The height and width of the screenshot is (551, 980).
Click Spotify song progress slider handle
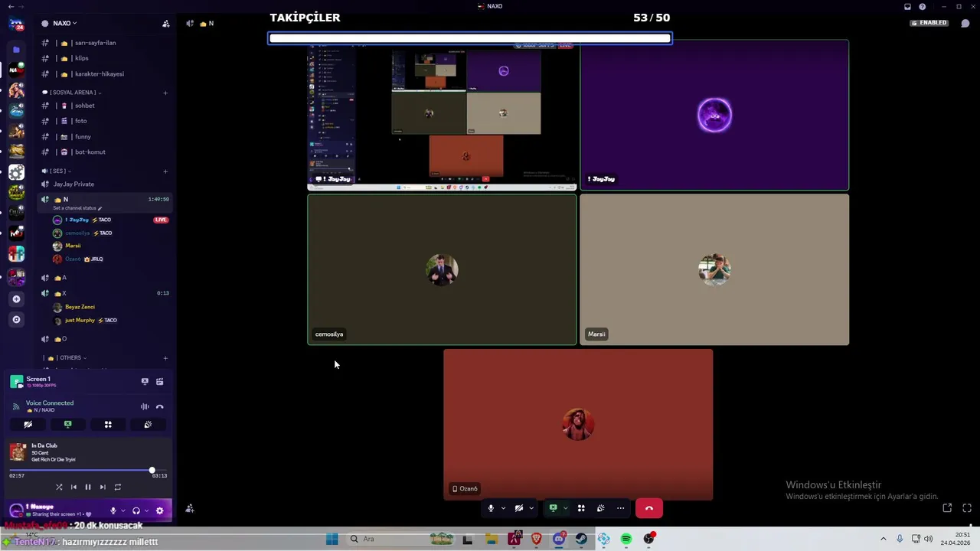click(x=152, y=470)
